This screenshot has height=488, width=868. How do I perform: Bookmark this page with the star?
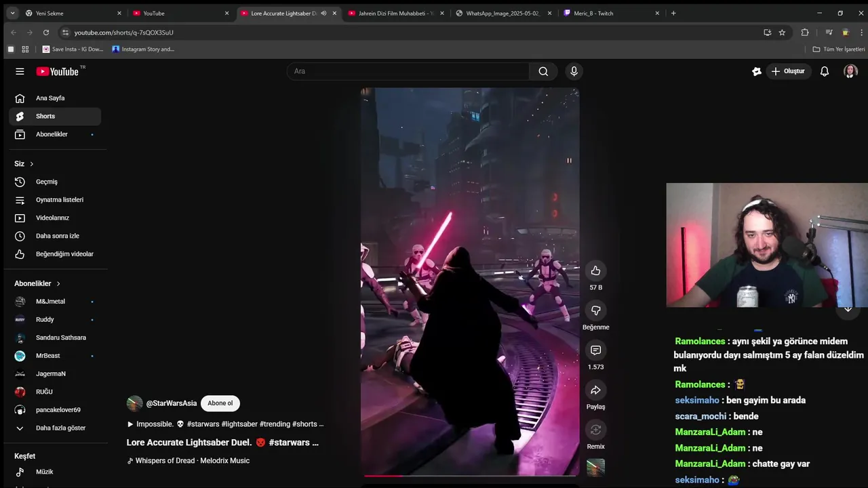[782, 33]
